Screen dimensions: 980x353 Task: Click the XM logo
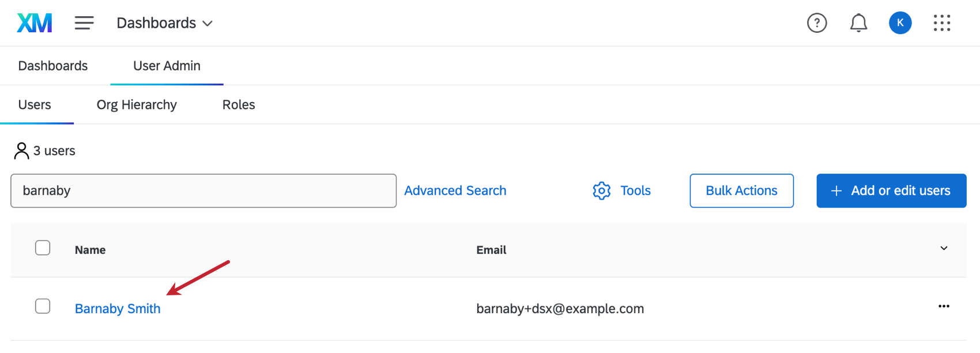click(x=34, y=22)
